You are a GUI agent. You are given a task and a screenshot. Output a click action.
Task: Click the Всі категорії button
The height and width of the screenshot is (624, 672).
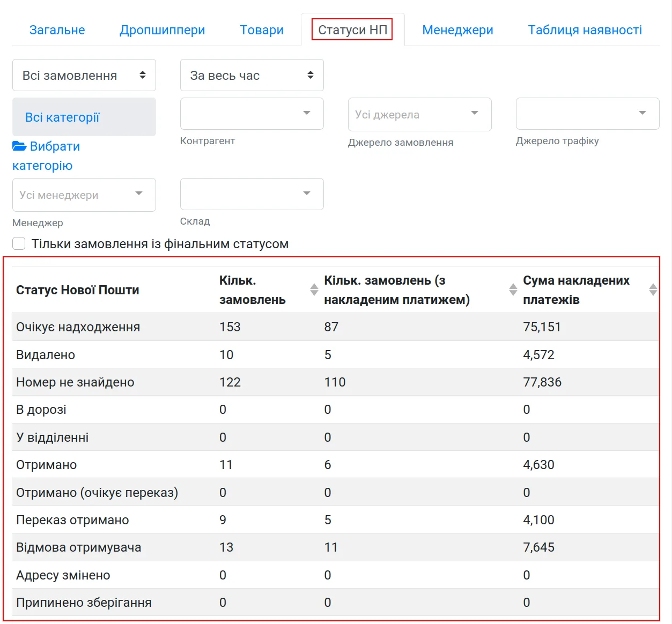pyautogui.click(x=84, y=117)
